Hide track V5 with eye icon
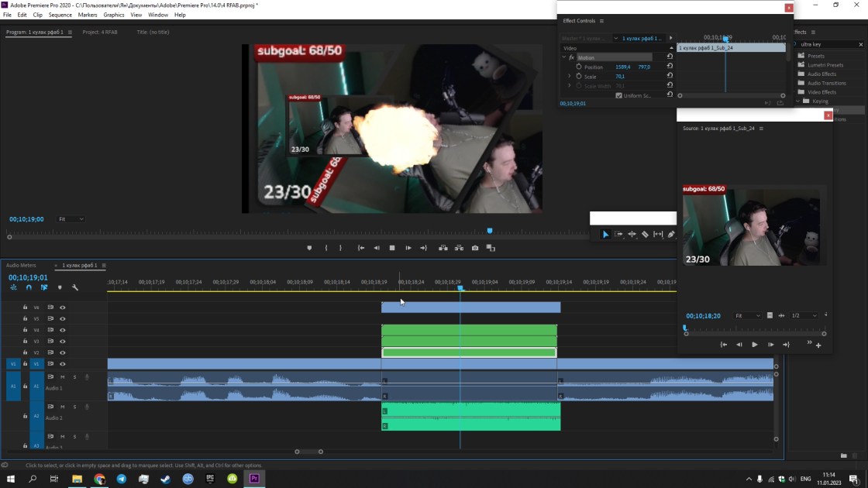Viewport: 868px width, 488px height. [x=63, y=318]
